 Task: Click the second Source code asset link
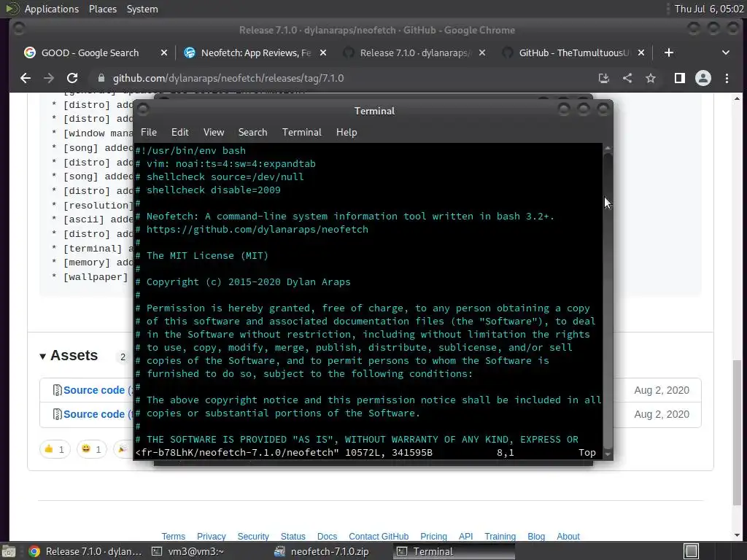pos(94,414)
